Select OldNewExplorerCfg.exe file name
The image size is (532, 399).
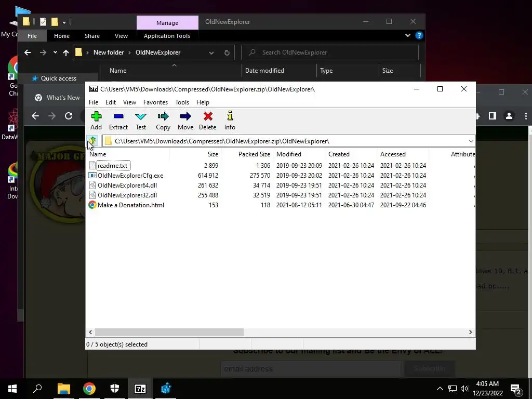[x=130, y=176]
